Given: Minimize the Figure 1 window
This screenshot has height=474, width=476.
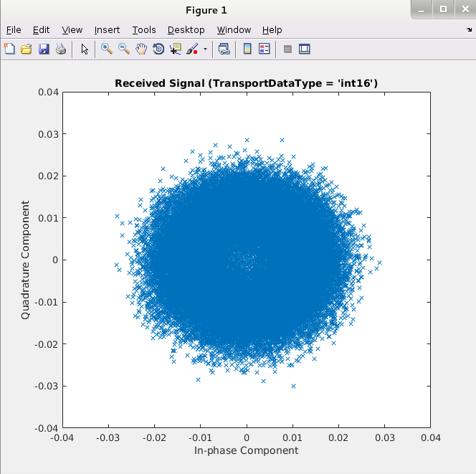Looking at the screenshot, I should [x=422, y=10].
